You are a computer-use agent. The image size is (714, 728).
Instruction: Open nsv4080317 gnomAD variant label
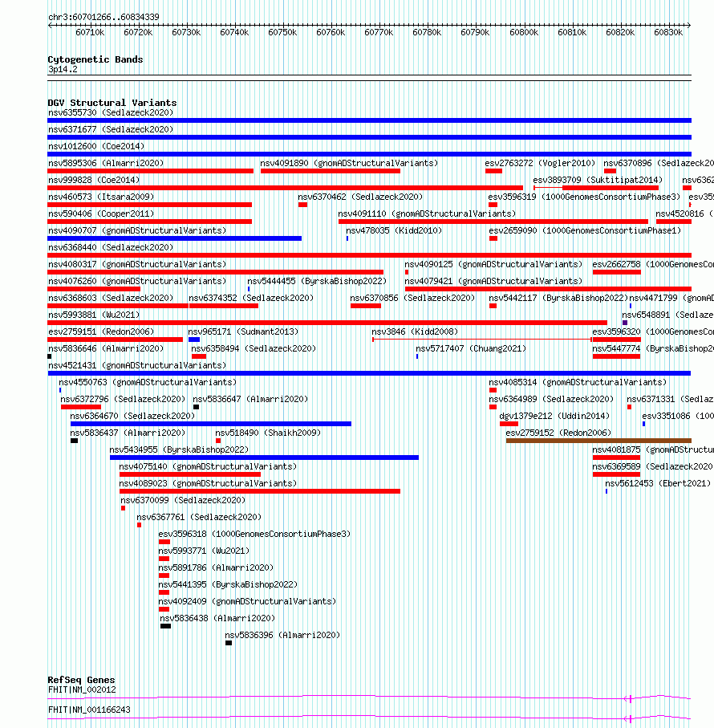(137, 264)
